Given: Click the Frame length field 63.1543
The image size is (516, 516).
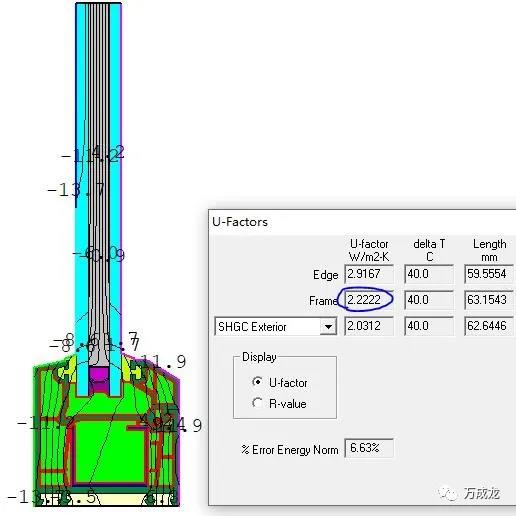Looking at the screenshot, I should tap(489, 300).
